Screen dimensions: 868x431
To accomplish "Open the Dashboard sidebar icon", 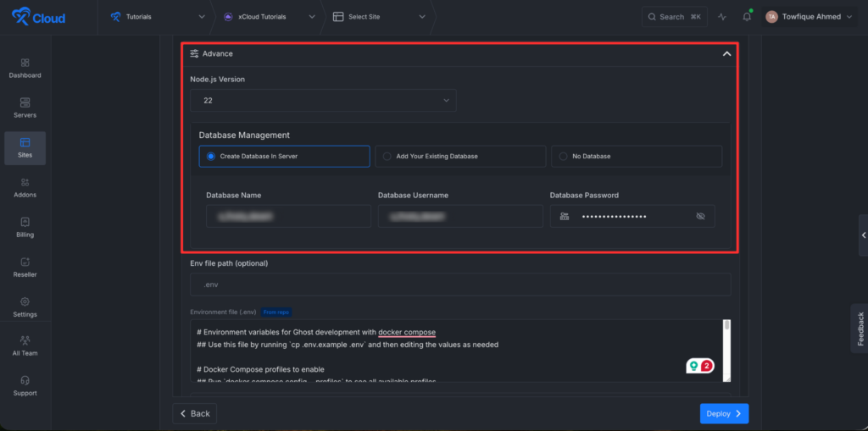I will (x=25, y=68).
